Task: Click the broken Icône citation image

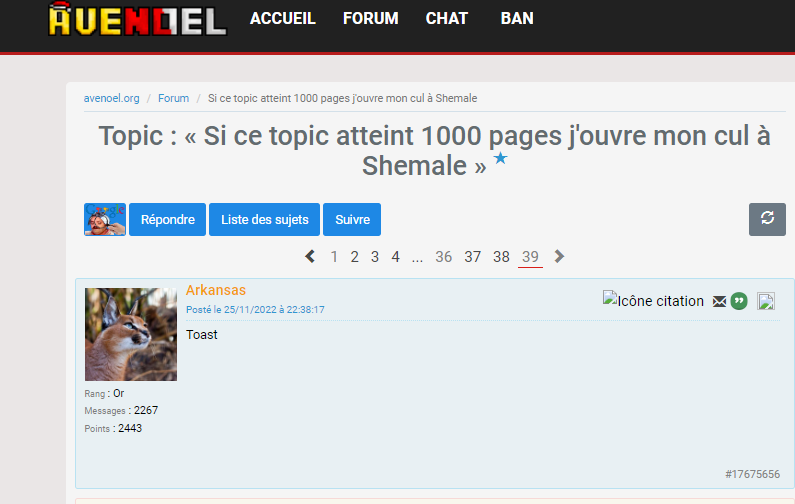Action: point(653,300)
